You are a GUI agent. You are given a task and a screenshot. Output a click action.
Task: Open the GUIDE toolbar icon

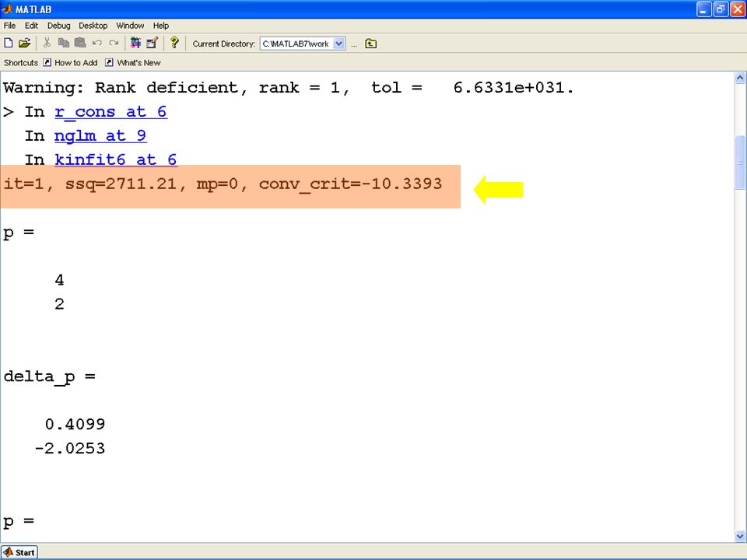(152, 44)
